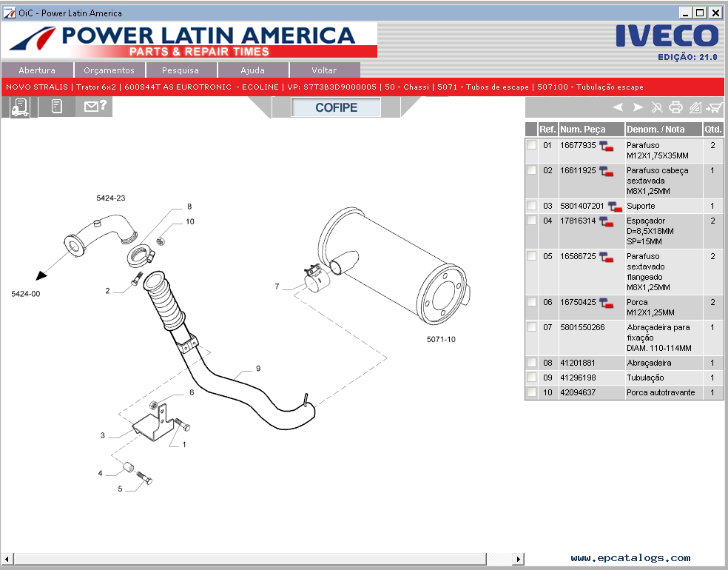Screen dimensions: 728x570
Task: Go to next diagram with right arrow
Action: (638, 107)
